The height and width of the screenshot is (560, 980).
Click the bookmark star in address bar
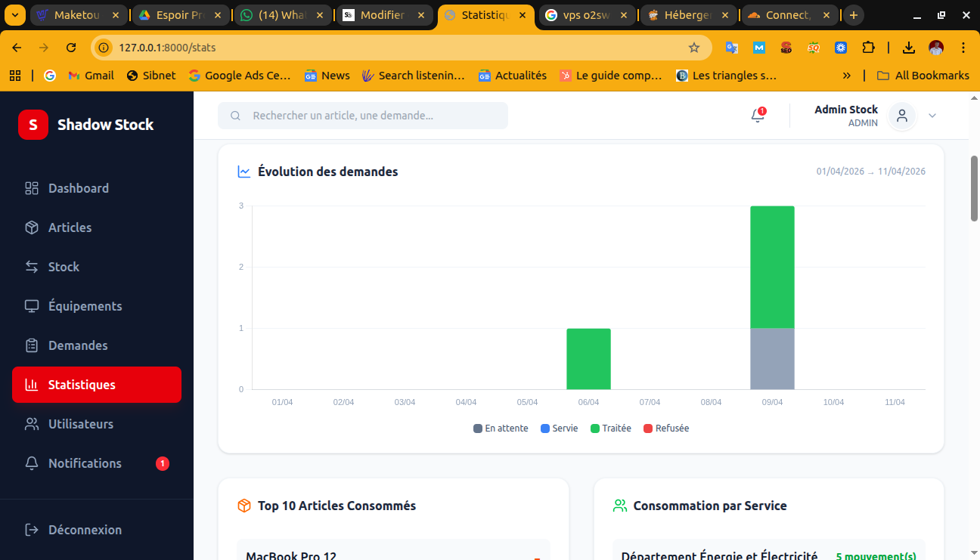click(x=694, y=48)
